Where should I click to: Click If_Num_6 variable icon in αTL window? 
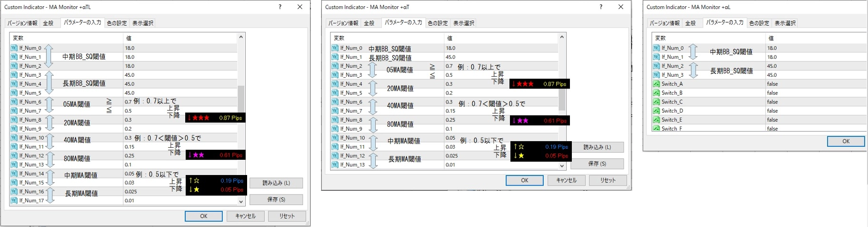click(x=14, y=102)
